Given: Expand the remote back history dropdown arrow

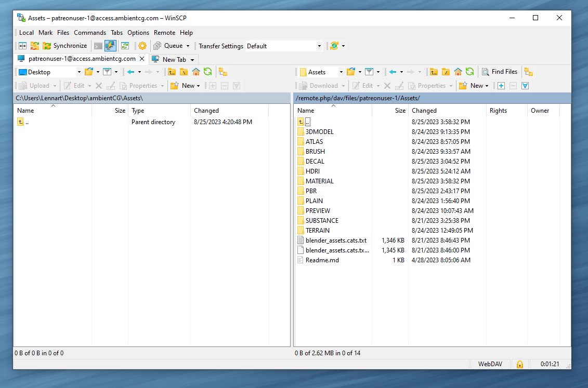Looking at the screenshot, I should pyautogui.click(x=401, y=72).
